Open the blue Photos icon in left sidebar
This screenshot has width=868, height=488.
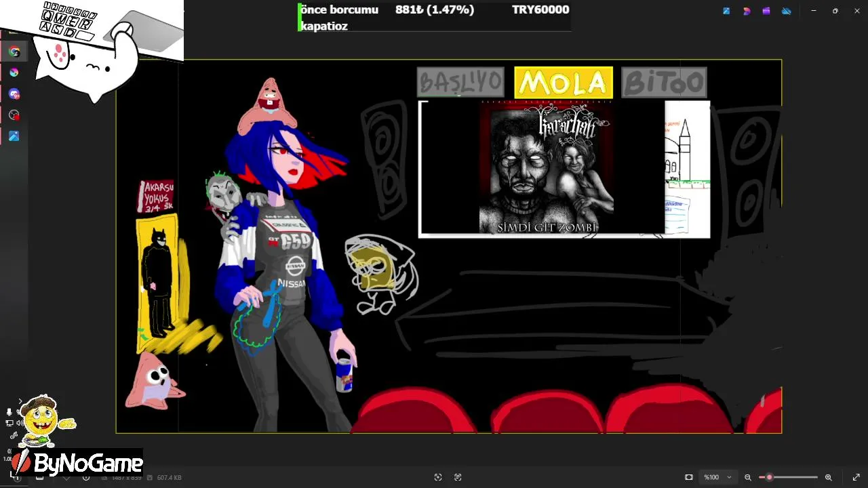14,136
